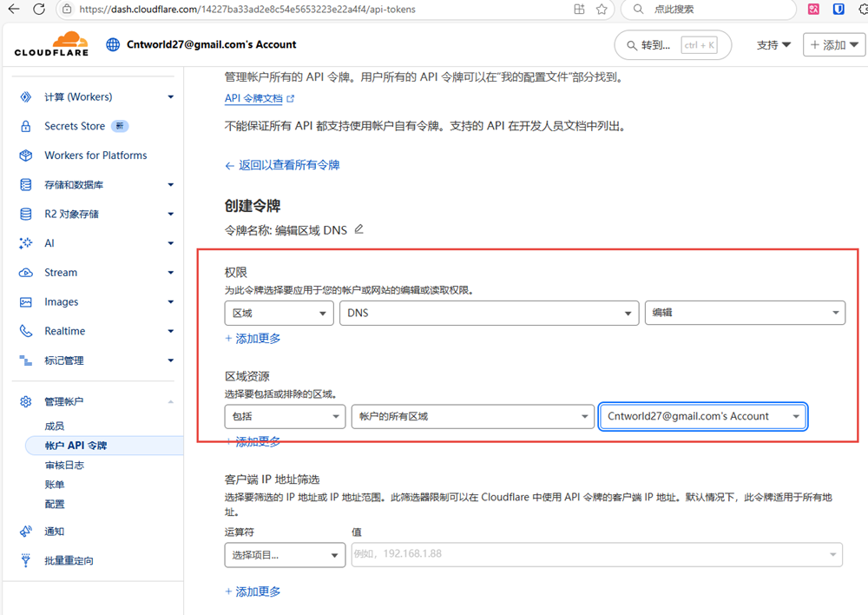Open the 区域 permission type dropdown

coord(279,313)
